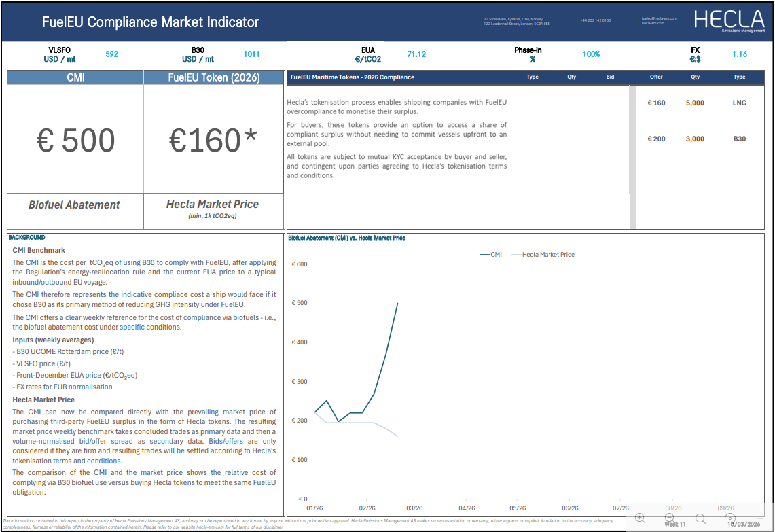Click the € 160 offer cell
Screen dimensions: 775x532
[656, 103]
